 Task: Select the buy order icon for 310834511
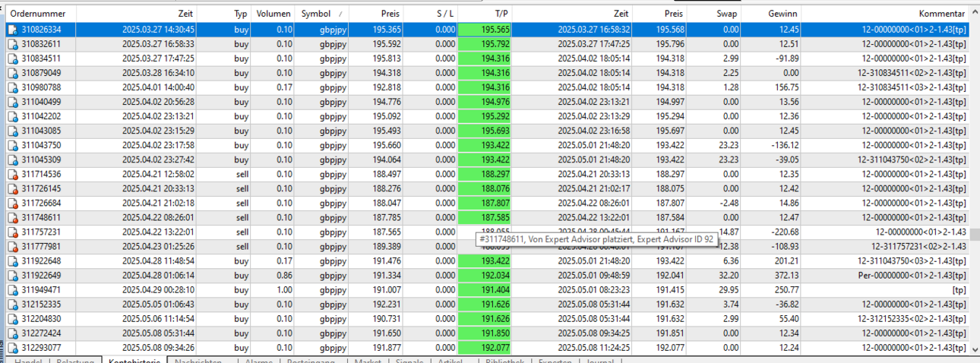pos(13,58)
